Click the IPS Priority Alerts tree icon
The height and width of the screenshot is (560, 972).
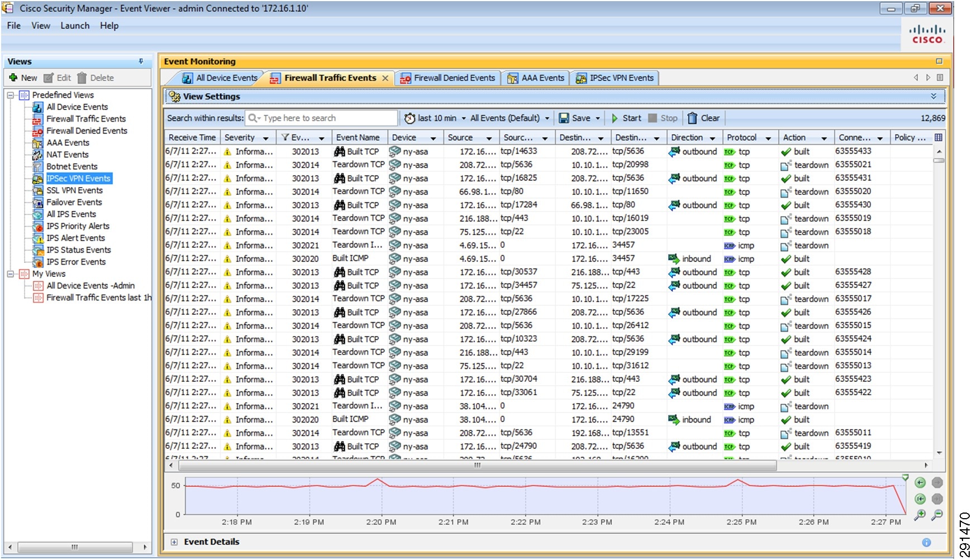37,226
